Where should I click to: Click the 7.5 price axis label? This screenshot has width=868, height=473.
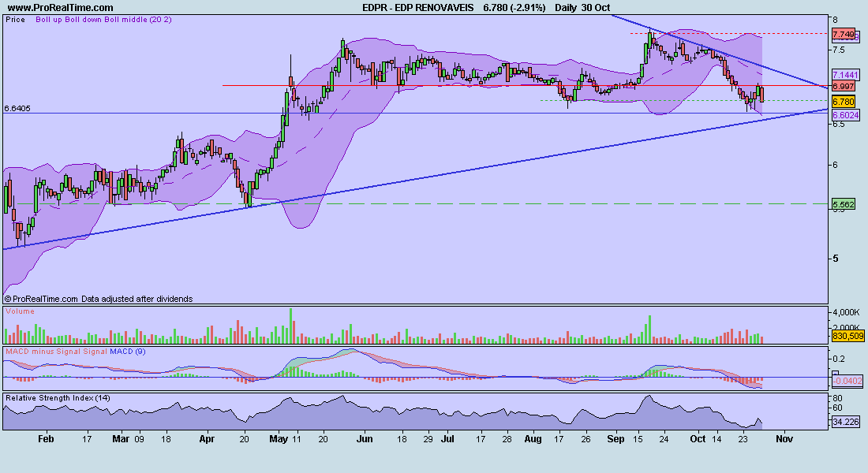coord(838,49)
